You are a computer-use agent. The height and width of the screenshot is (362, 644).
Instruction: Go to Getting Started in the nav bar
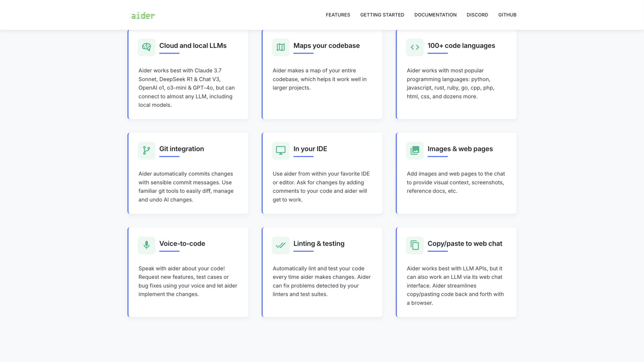click(x=382, y=15)
